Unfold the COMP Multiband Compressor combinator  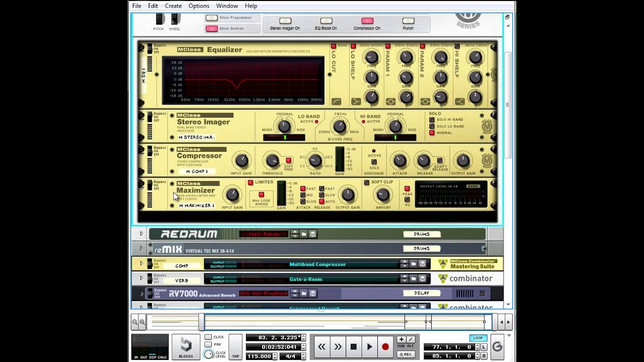point(141,263)
